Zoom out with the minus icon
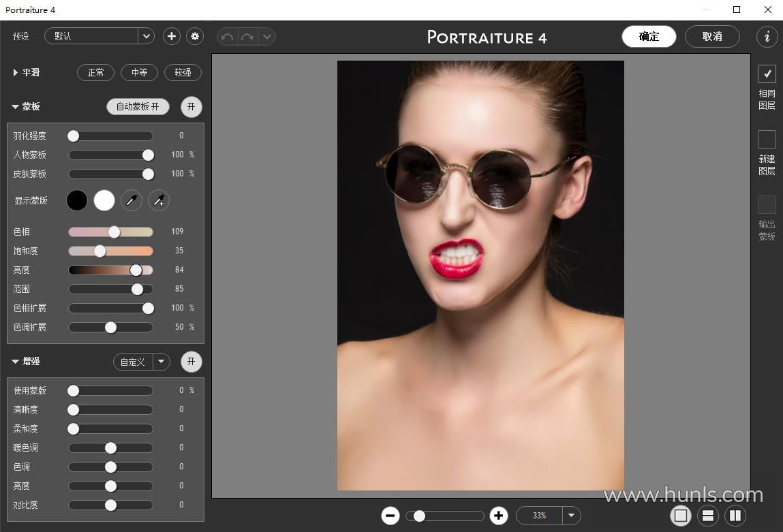This screenshot has width=783, height=532. [390, 516]
